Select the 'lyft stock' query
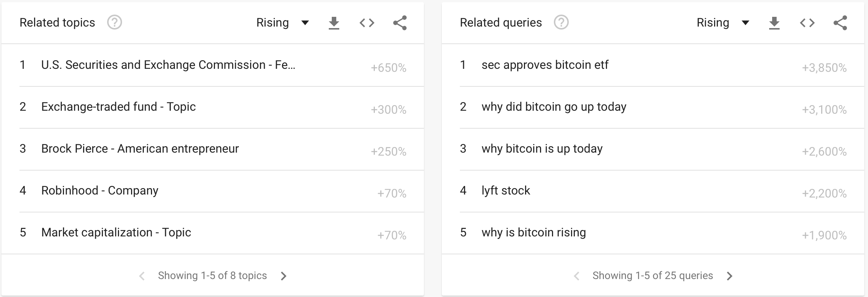Screen dimensions: 868x297 [x=506, y=191]
